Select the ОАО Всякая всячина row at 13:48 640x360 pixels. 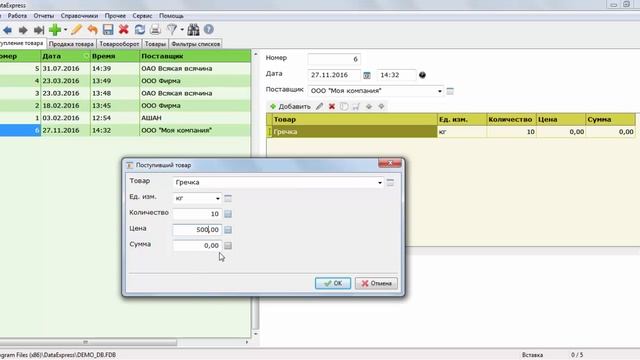click(x=125, y=93)
